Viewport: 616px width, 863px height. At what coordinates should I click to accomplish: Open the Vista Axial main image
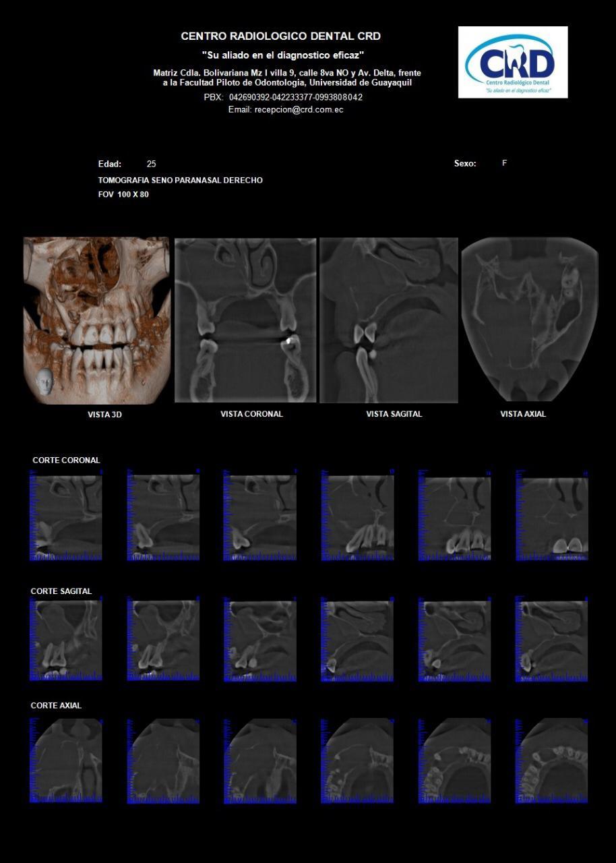530,319
